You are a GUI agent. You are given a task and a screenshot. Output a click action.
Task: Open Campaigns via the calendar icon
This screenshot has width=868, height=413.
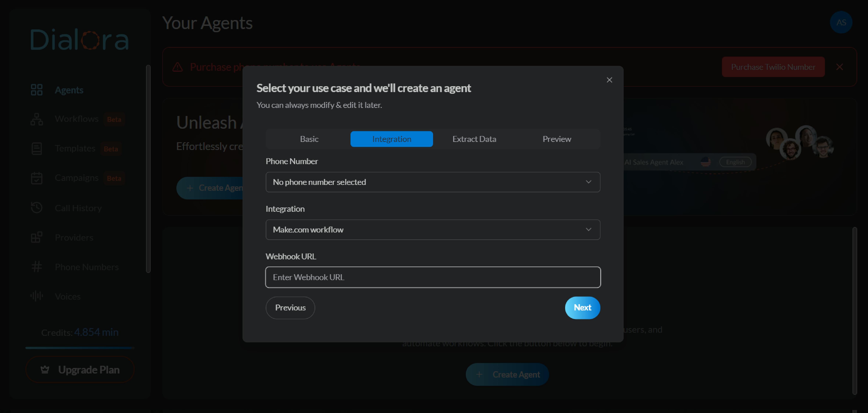click(x=37, y=178)
